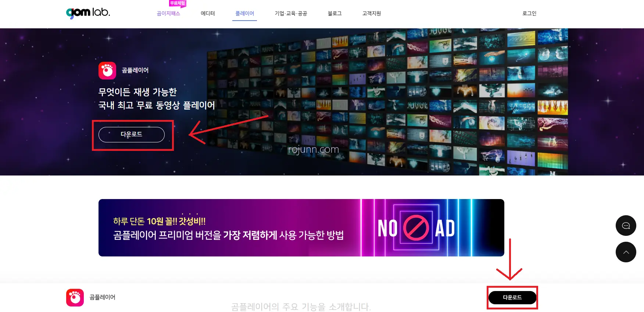The width and height of the screenshot is (644, 312).
Task: Click the scroll-to-top arrow button
Action: tap(626, 252)
